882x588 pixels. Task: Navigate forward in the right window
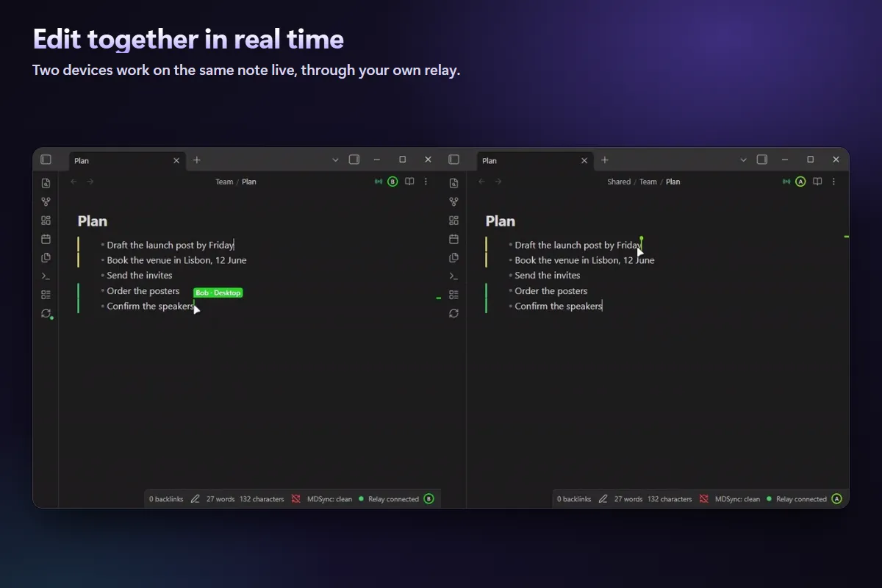pos(498,182)
